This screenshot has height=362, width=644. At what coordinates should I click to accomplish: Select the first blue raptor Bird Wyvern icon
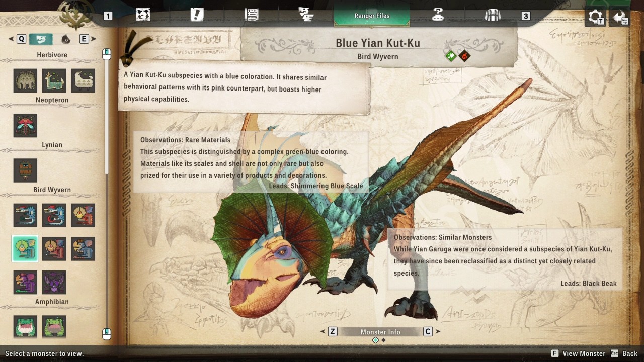coord(25,215)
